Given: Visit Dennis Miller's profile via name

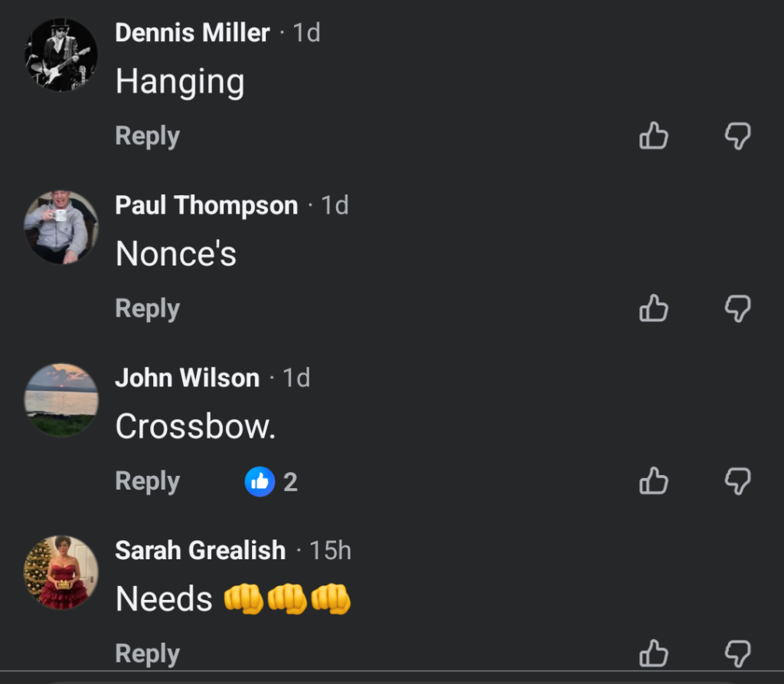Looking at the screenshot, I should [x=192, y=33].
